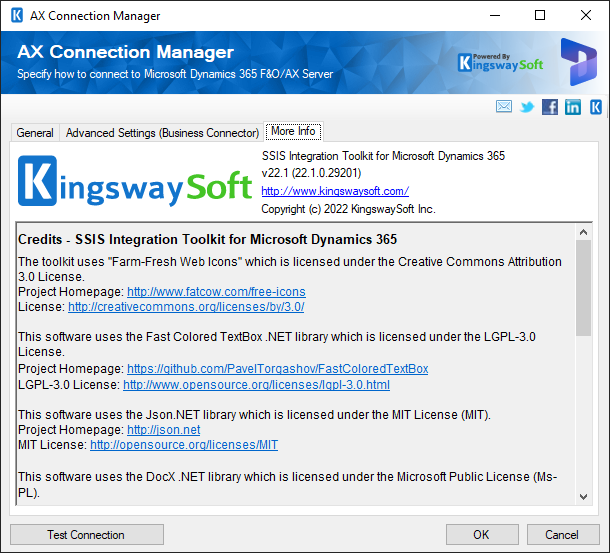Viewport: 610px width, 553px height.
Task: Open the LinkedIn icon
Action: pyautogui.click(x=573, y=107)
